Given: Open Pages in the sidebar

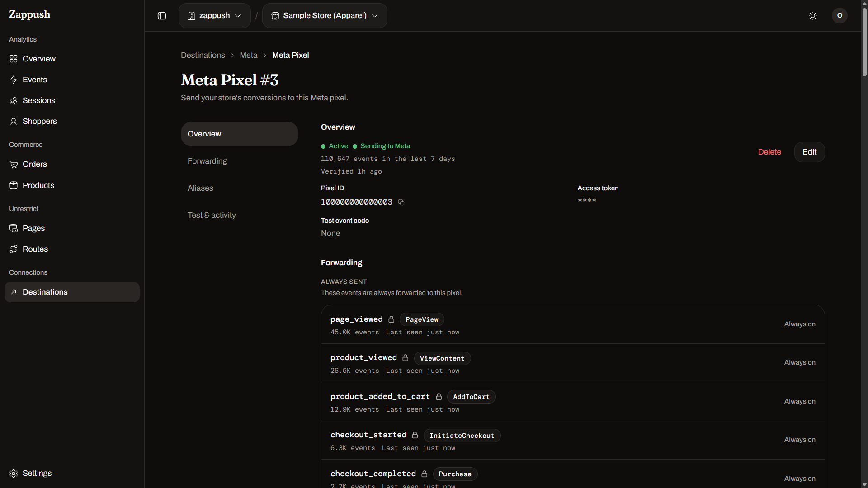Looking at the screenshot, I should click(72, 229).
